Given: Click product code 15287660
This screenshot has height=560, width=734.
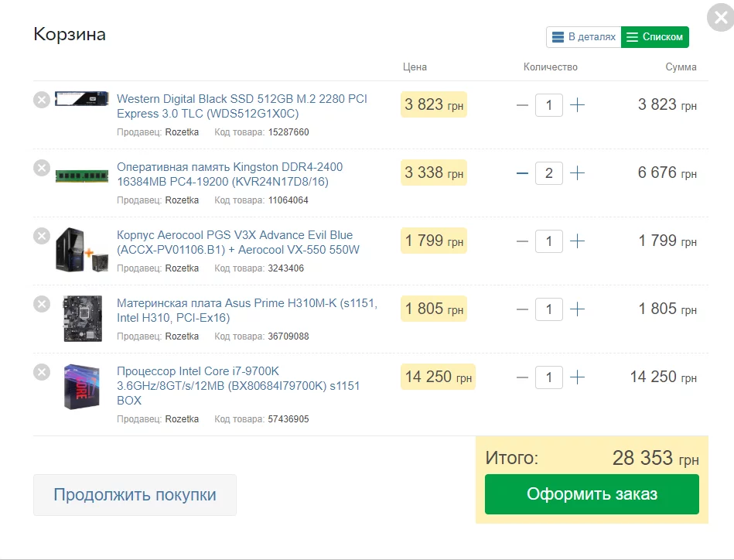Looking at the screenshot, I should click(x=288, y=132).
